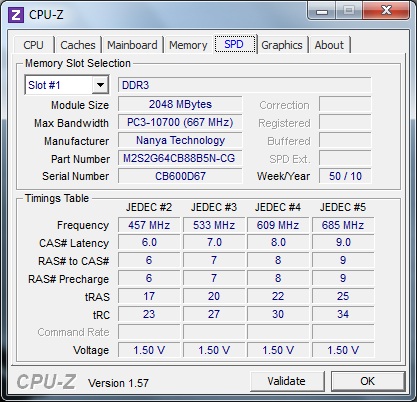Select part number M2S2G64CB88B5N-CG

tap(180, 158)
